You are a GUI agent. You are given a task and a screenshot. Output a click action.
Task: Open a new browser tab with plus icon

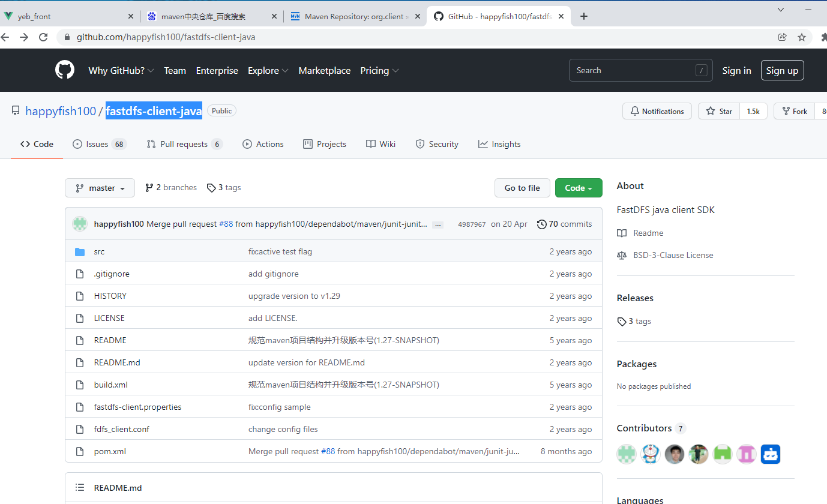tap(584, 16)
